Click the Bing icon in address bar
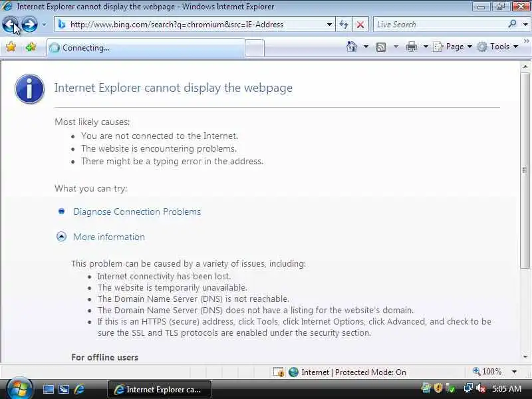The height and width of the screenshot is (399, 532). 62,25
